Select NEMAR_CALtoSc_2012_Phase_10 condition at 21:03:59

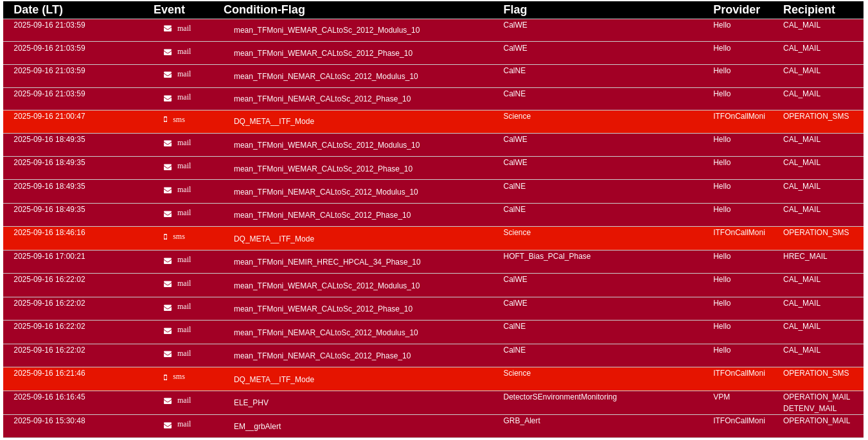pyautogui.click(x=322, y=99)
